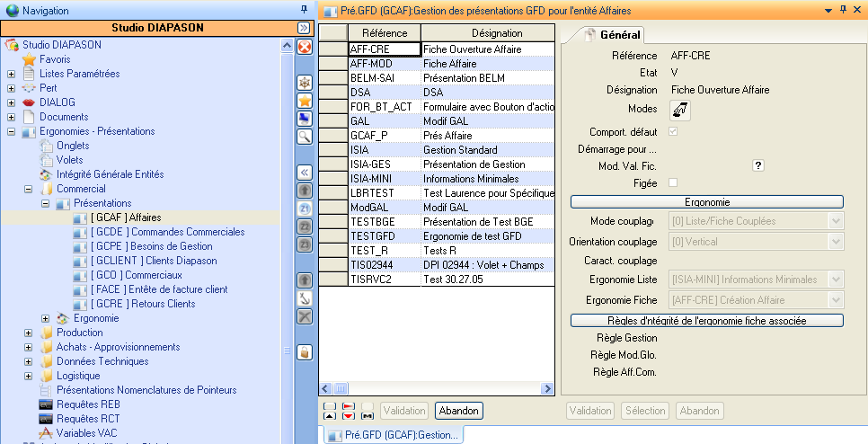
Task: Click the black up-arrow small button below list
Action: click(329, 416)
